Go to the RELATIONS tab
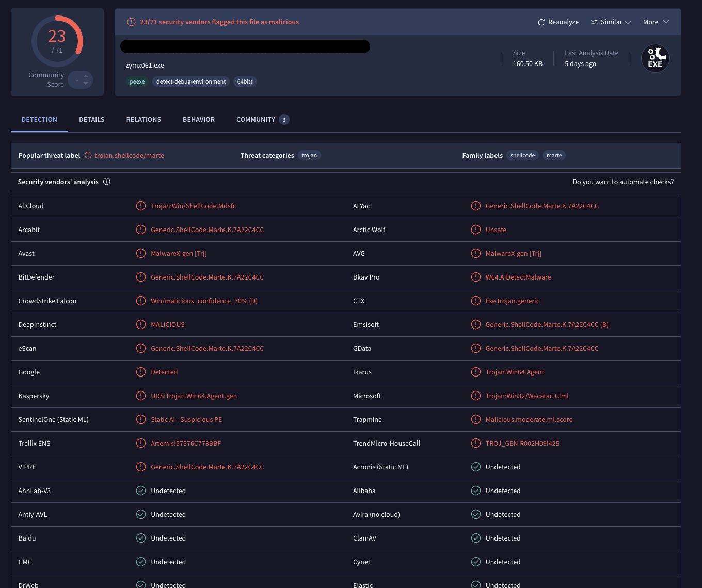Screen dimensions: 702x588 coord(143,119)
